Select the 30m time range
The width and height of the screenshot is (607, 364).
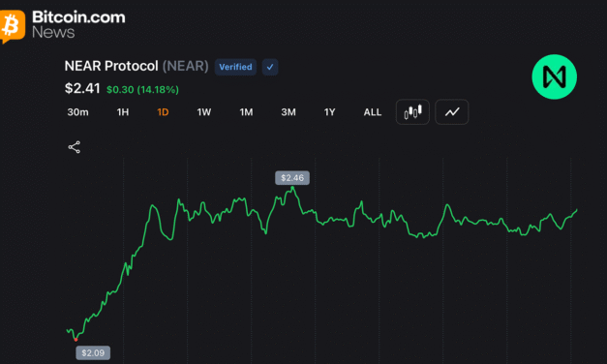point(77,112)
